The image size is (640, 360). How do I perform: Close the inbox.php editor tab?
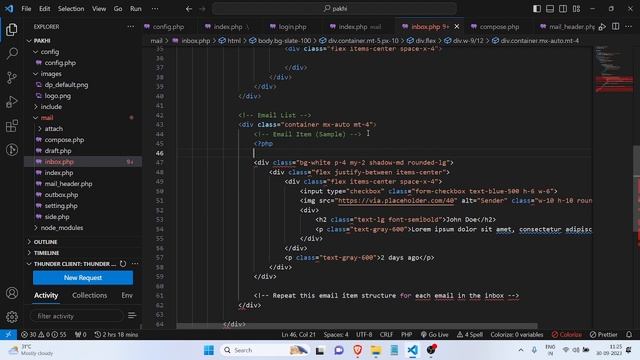tap(457, 27)
